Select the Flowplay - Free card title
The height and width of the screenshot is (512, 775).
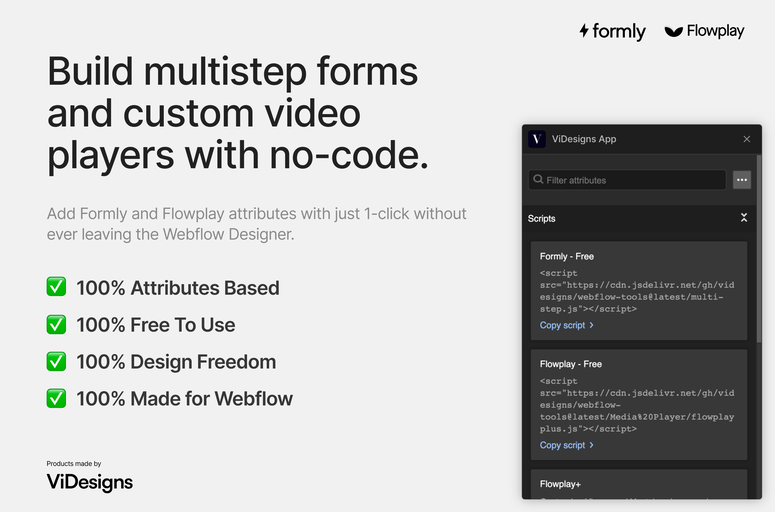[x=570, y=364]
